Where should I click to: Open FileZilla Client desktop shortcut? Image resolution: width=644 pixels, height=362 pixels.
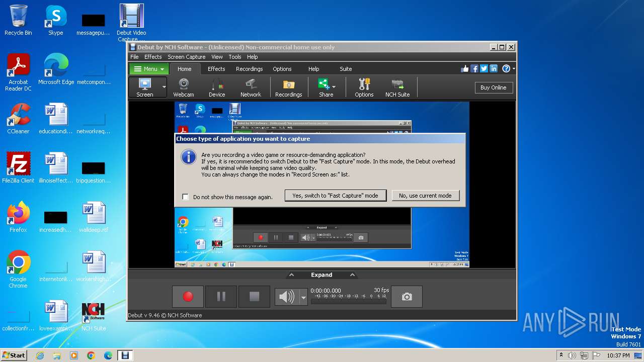tap(18, 168)
